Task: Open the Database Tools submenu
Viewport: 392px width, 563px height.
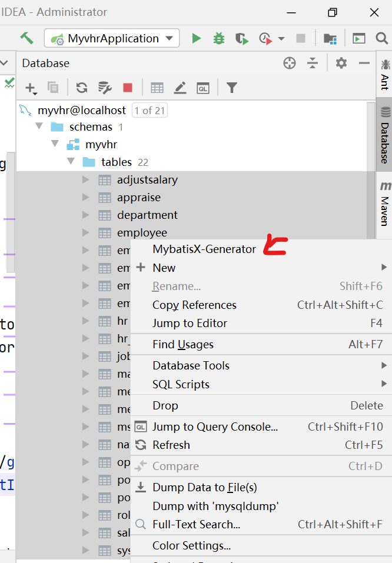Action: 261,365
